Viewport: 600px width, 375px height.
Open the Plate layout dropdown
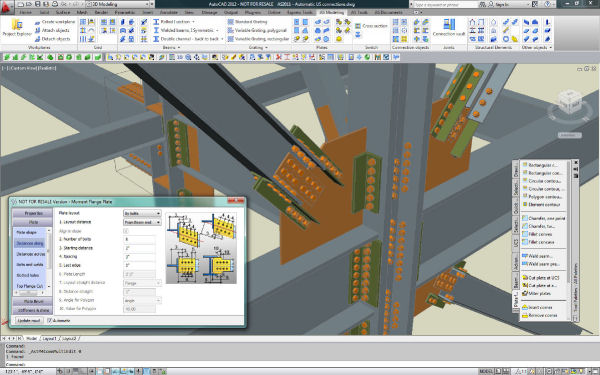pos(142,213)
